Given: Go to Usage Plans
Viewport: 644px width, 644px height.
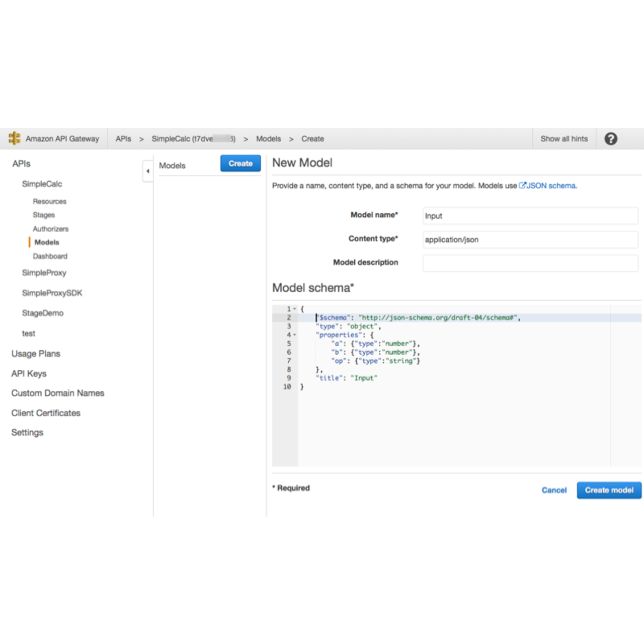Looking at the screenshot, I should [36, 354].
